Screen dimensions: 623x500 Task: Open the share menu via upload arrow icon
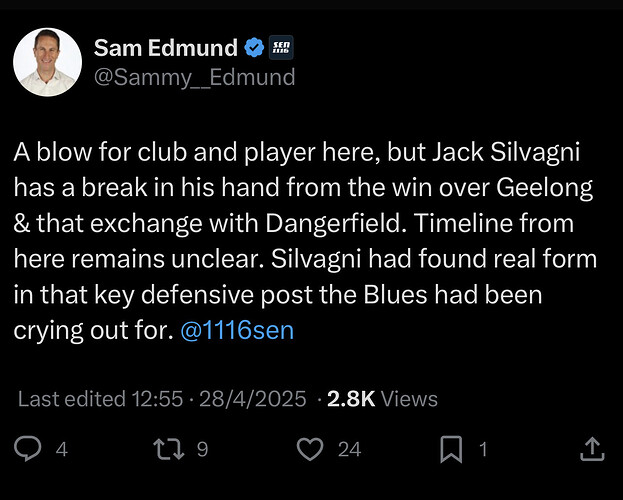[x=592, y=449]
